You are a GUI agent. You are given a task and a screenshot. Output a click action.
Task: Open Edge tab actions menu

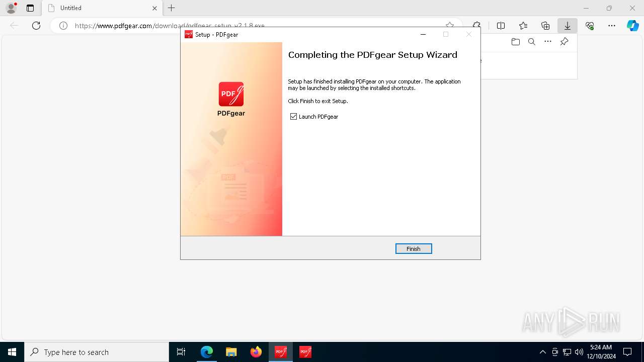(x=30, y=8)
